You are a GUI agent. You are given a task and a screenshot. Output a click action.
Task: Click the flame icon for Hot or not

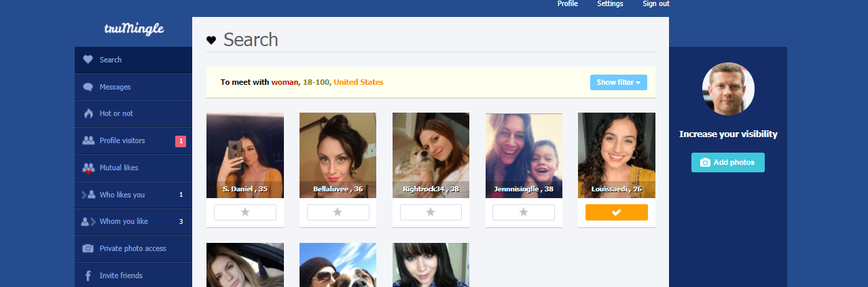click(x=88, y=113)
